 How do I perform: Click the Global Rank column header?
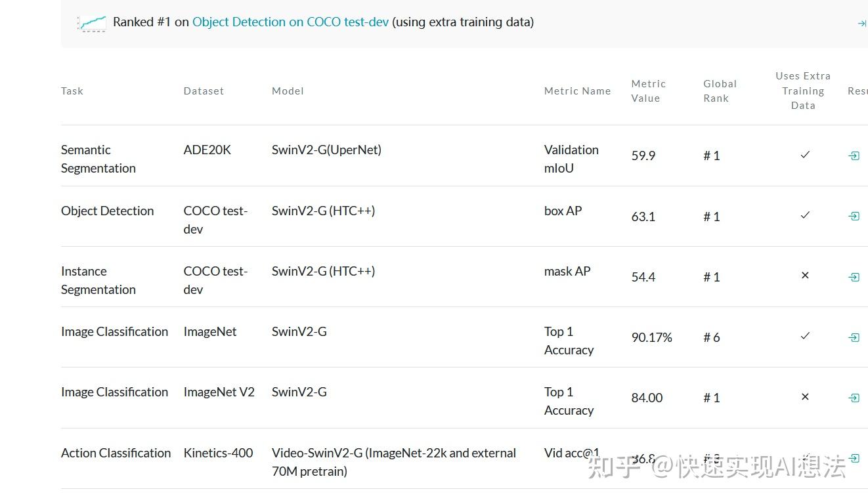pyautogui.click(x=720, y=91)
